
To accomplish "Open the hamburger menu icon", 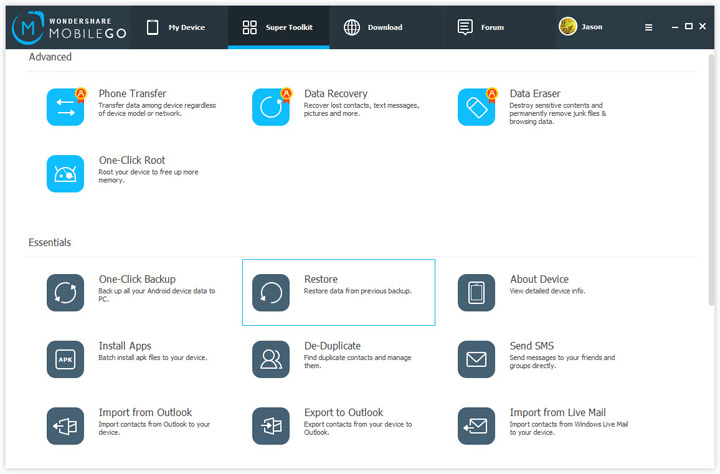I will pyautogui.click(x=648, y=28).
